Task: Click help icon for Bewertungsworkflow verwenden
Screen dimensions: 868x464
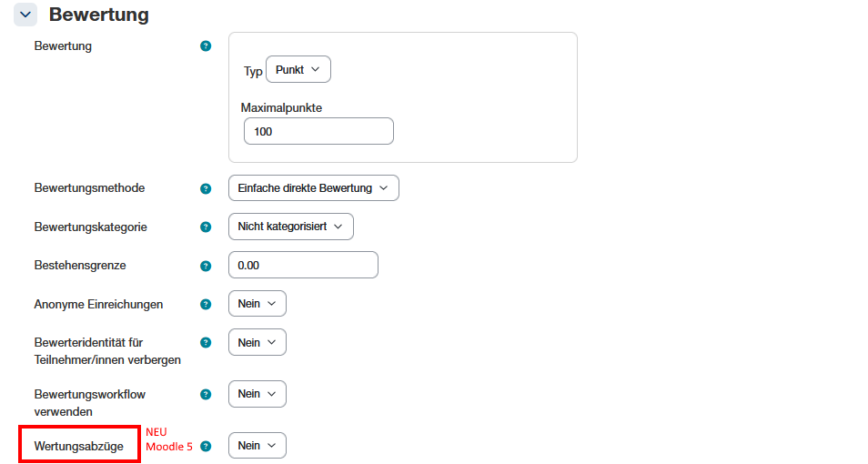Action: tap(206, 395)
